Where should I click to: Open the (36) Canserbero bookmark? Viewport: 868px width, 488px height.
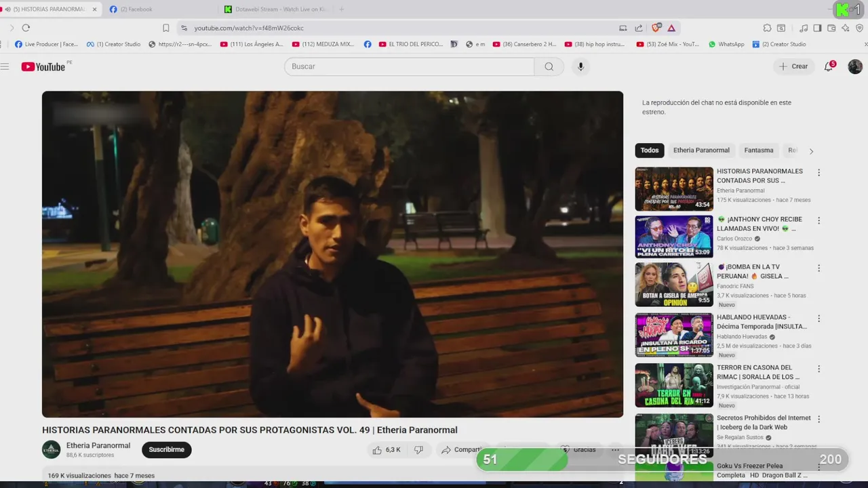pyautogui.click(x=524, y=44)
